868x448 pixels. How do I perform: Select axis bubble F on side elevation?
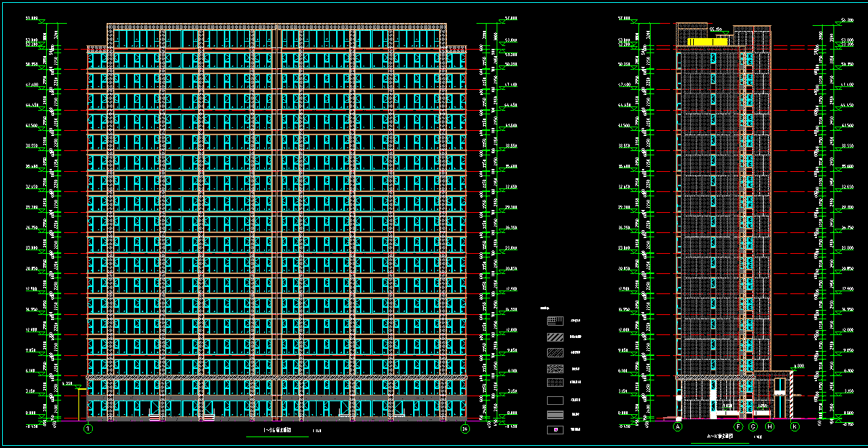coord(738,426)
